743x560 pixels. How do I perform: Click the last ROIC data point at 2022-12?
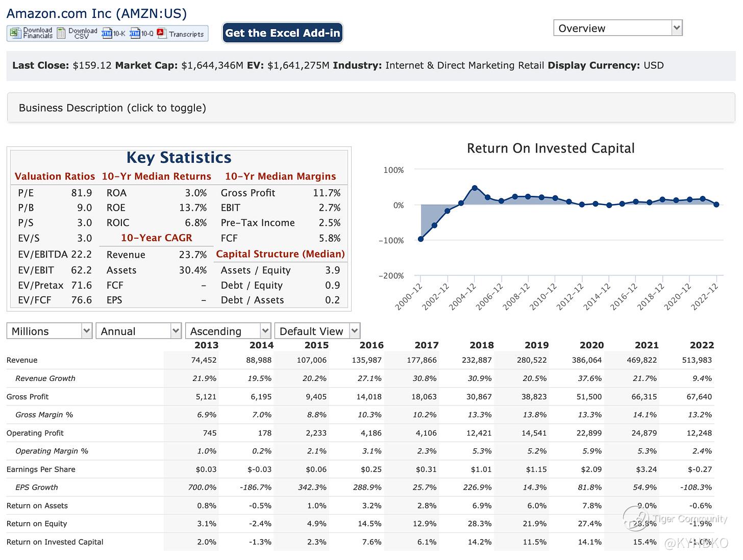[x=716, y=205]
